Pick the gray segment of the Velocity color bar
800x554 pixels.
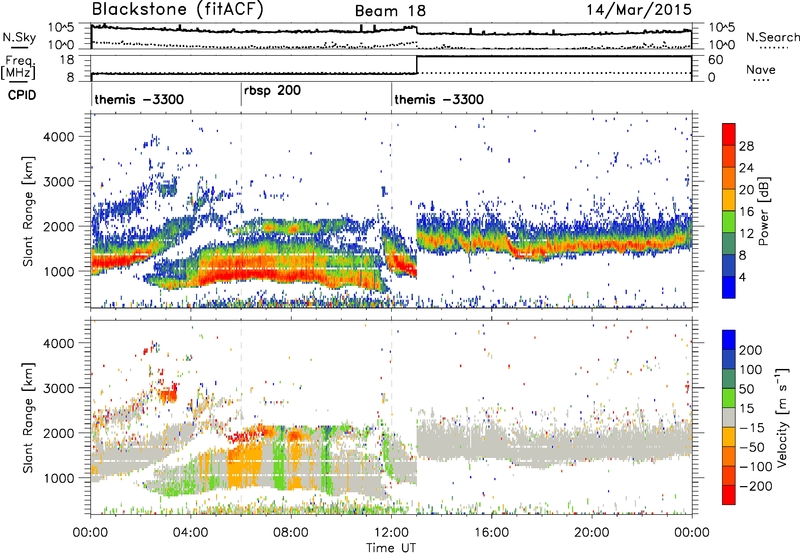point(729,417)
